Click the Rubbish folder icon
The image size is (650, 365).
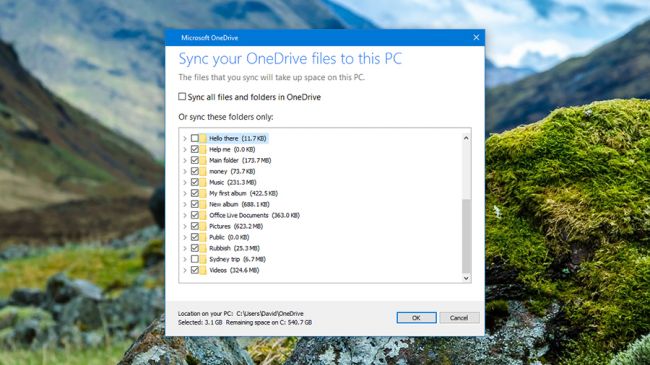point(203,248)
